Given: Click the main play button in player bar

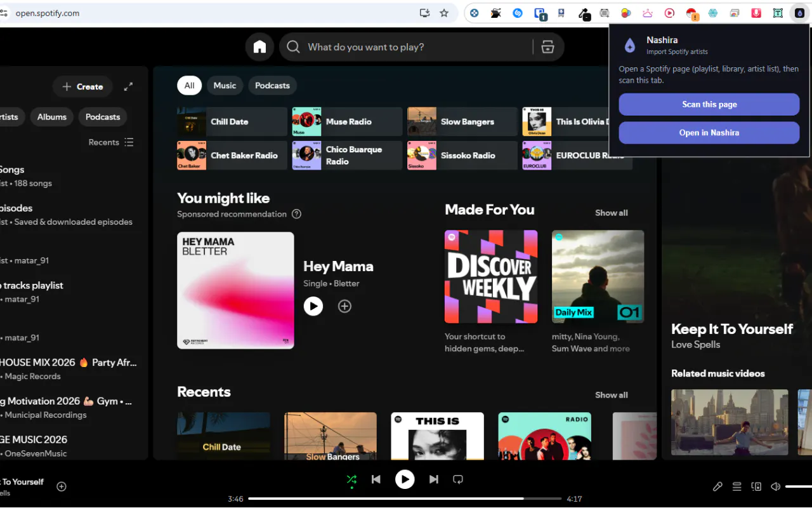Looking at the screenshot, I should (405, 479).
